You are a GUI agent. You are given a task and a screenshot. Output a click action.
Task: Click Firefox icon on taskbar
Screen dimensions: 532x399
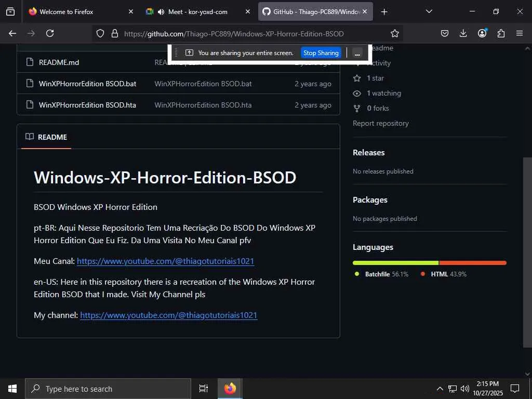coord(230,389)
